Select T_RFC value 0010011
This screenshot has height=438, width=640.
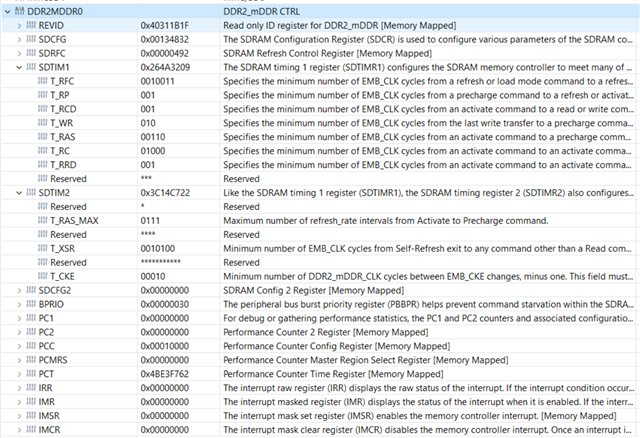click(157, 81)
